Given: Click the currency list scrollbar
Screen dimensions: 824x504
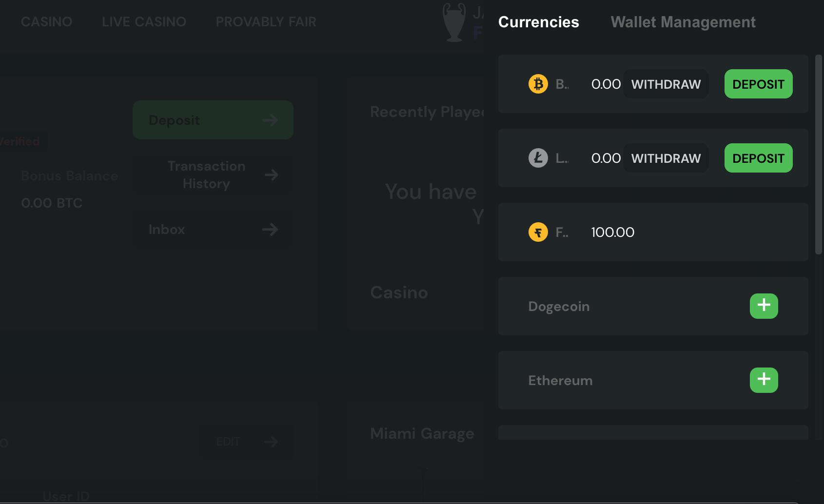Looking at the screenshot, I should tap(818, 154).
